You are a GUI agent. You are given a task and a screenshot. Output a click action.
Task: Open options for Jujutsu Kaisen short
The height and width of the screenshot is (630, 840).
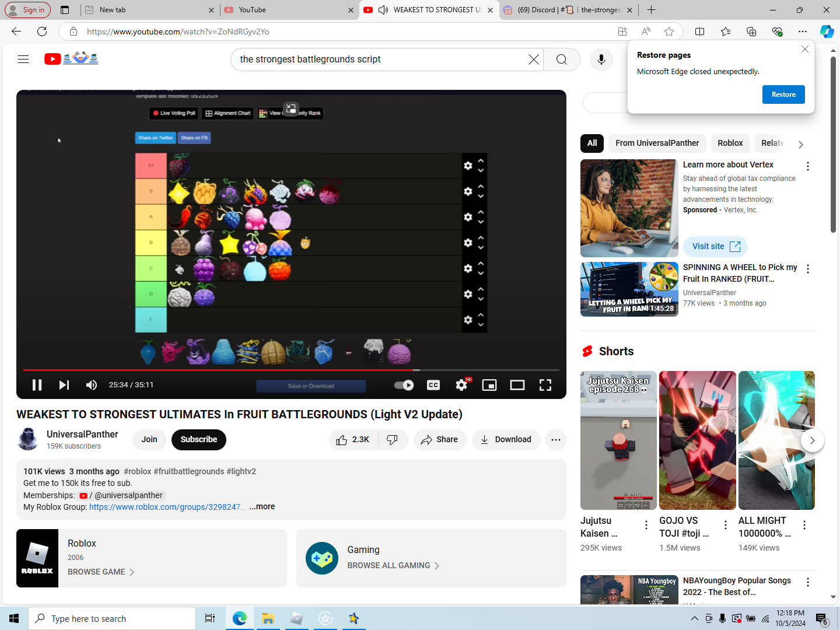[646, 526]
